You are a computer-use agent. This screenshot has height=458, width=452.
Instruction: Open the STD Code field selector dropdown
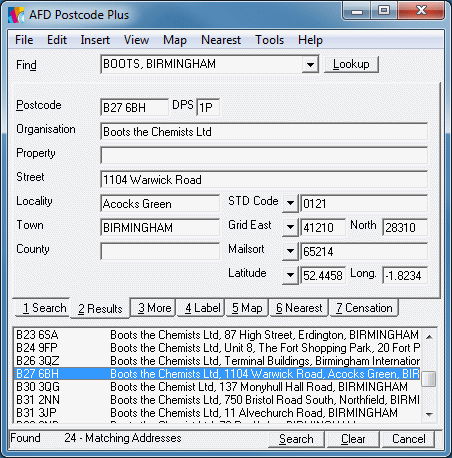pyautogui.click(x=290, y=203)
